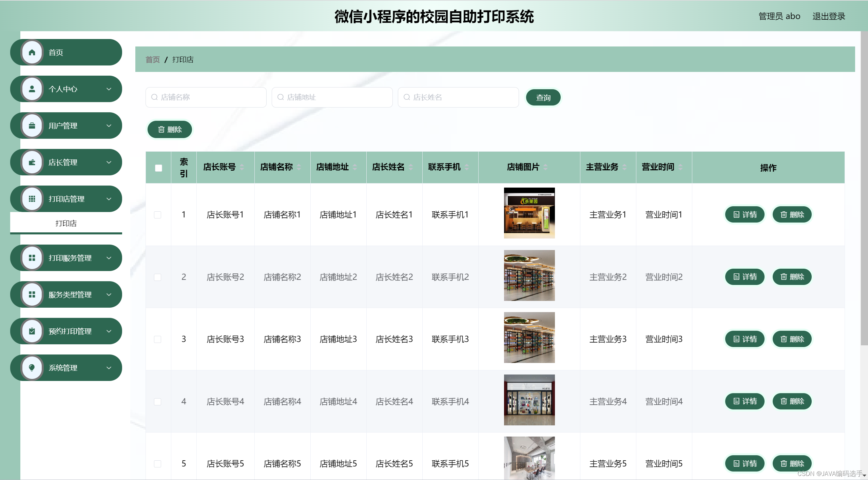Sort by 店长姓名 column arrows

coord(411,167)
